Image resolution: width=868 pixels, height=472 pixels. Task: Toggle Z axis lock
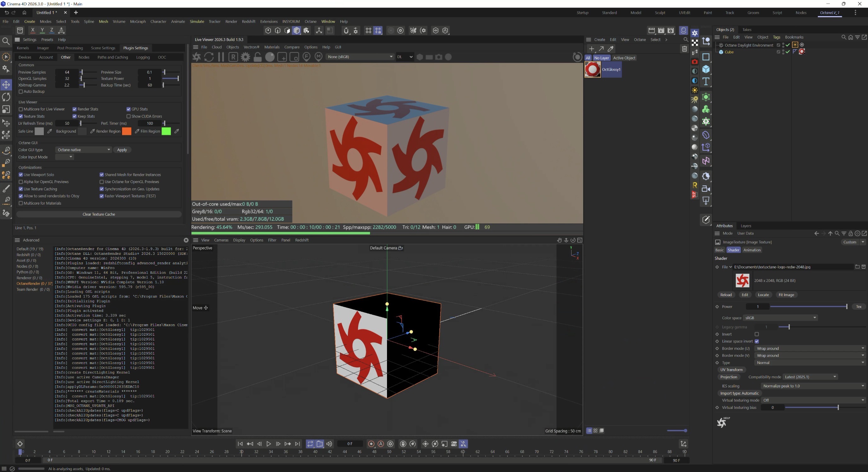click(51, 30)
